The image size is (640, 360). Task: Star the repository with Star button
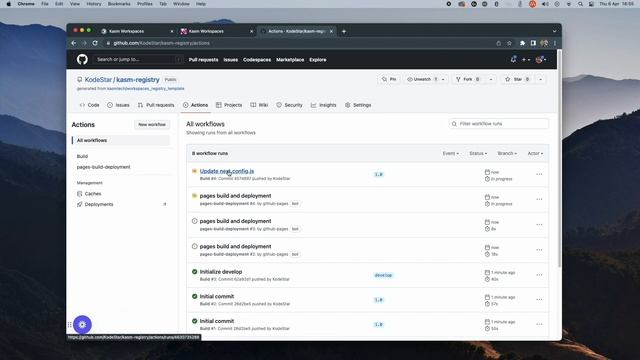[517, 79]
